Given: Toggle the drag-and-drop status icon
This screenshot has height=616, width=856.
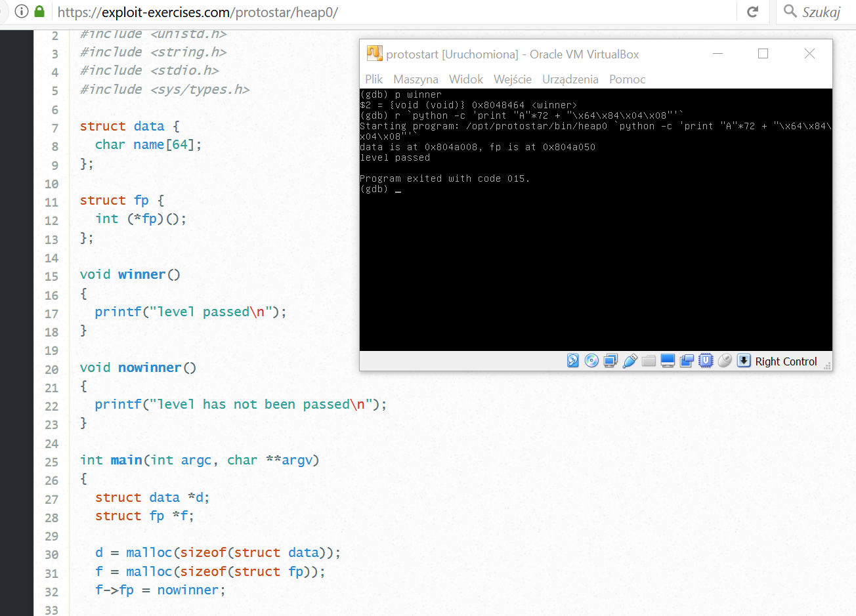Looking at the screenshot, I should click(x=687, y=360).
